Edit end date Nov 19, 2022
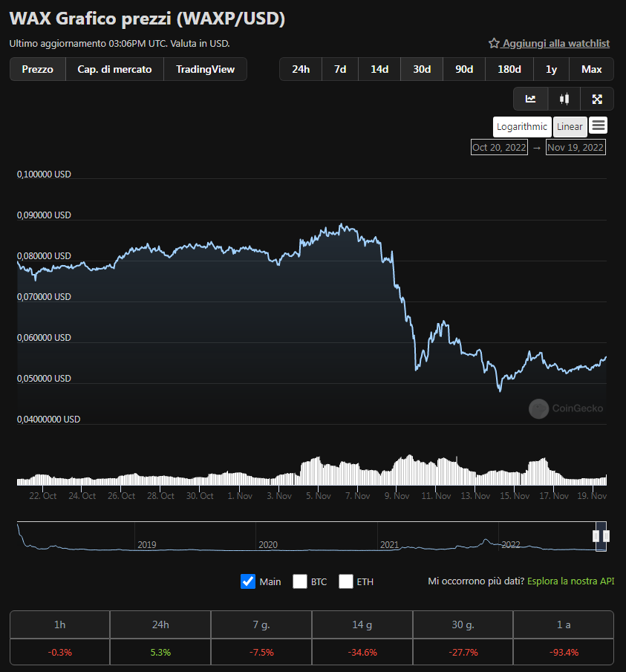Screen dimensions: 626x672 click(x=576, y=148)
